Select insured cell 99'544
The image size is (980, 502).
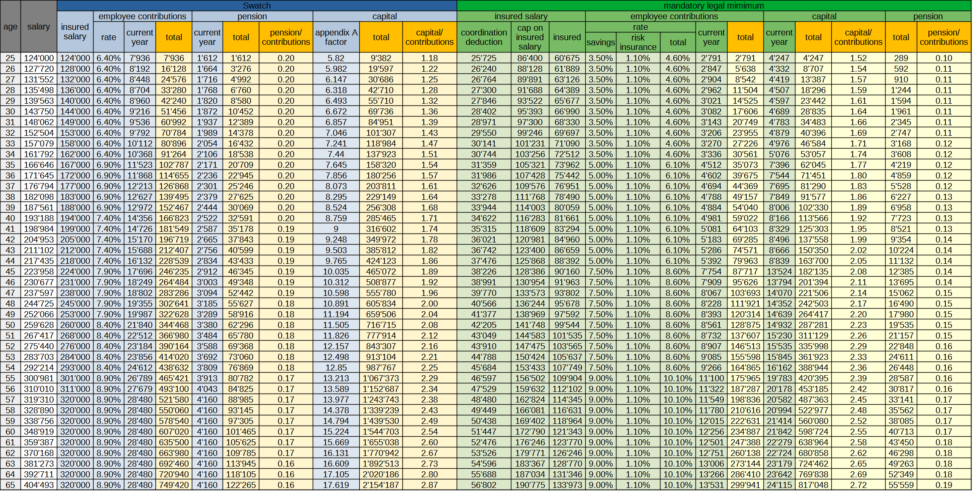click(567, 325)
